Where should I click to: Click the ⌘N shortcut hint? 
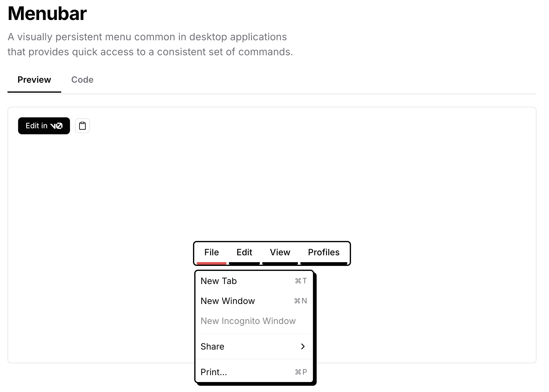point(300,301)
